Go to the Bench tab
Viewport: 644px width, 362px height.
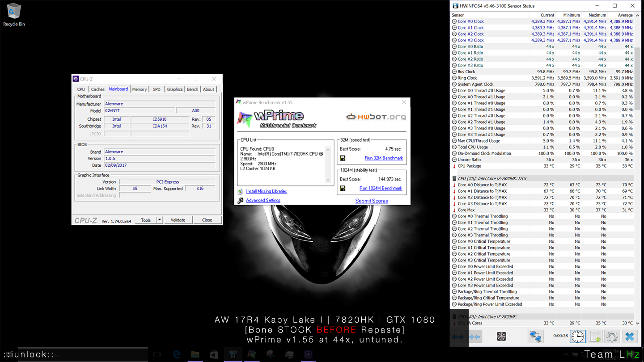pyautogui.click(x=193, y=89)
